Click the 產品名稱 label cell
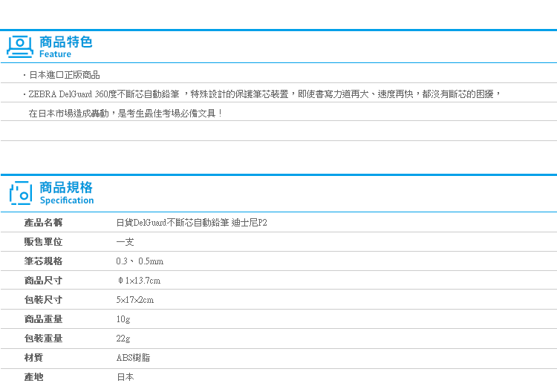This screenshot has height=392, width=557. (x=43, y=223)
